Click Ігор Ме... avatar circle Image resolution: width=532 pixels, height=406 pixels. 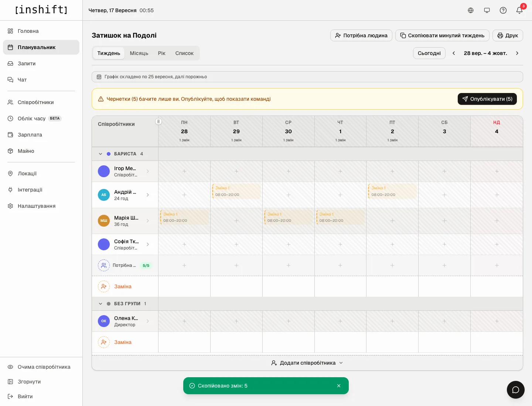[104, 171]
